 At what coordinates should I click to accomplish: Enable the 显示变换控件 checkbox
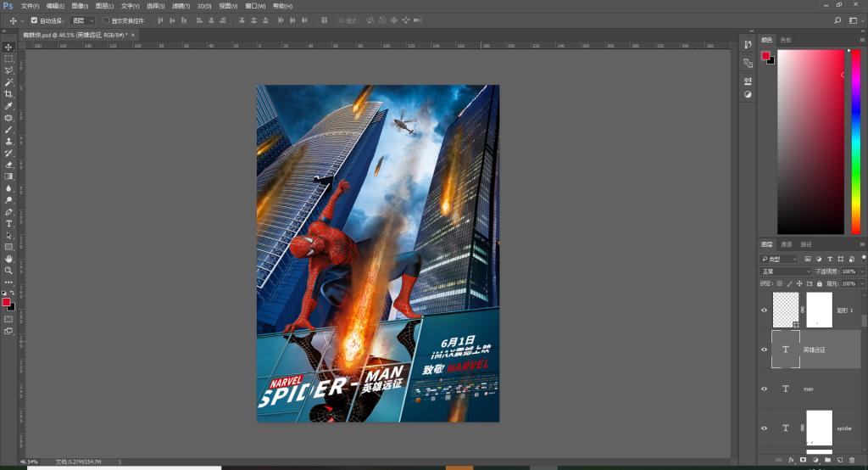(x=106, y=20)
